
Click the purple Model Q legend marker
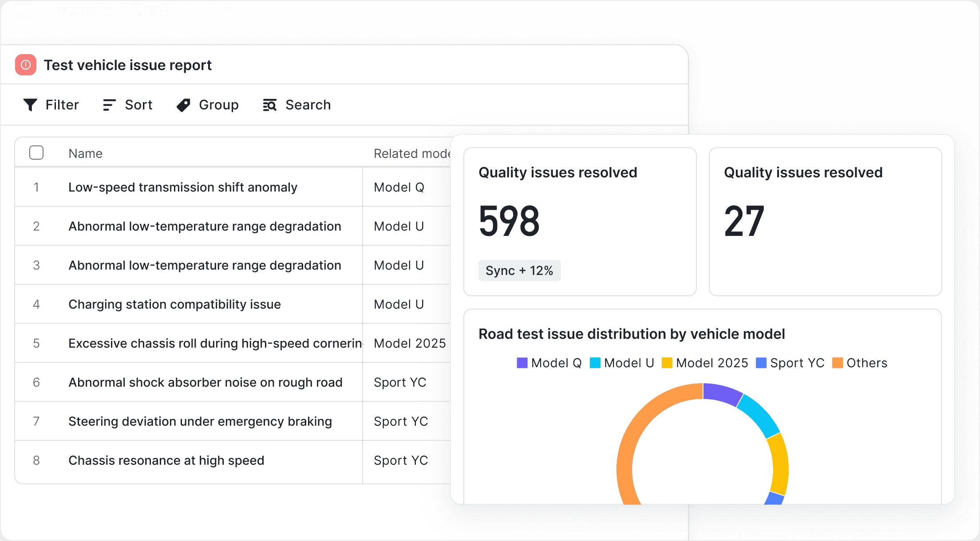tap(522, 363)
